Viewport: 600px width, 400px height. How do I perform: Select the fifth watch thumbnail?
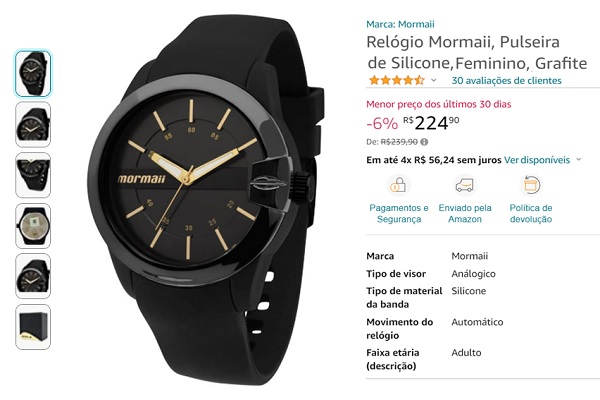(33, 276)
